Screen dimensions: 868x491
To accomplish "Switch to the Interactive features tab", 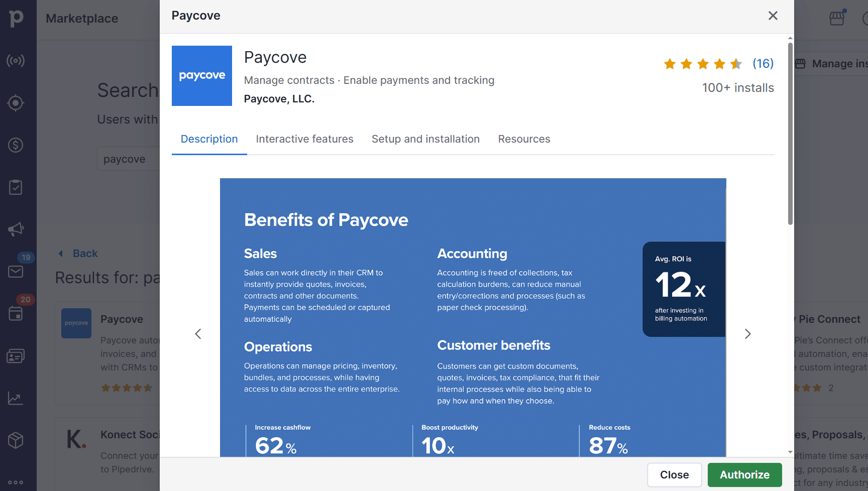I will tap(304, 139).
